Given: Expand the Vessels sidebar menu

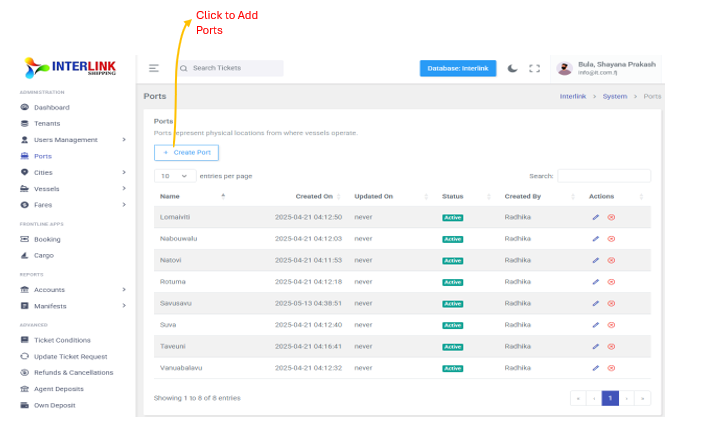Looking at the screenshot, I should (46, 188).
